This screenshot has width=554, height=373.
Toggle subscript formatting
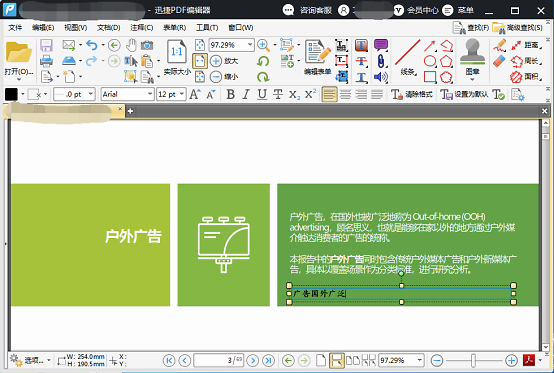(294, 94)
